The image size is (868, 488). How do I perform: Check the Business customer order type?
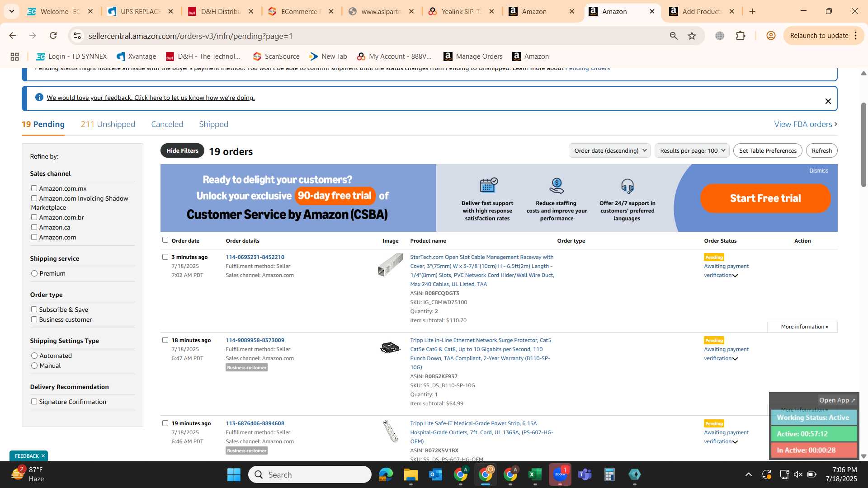(x=34, y=319)
